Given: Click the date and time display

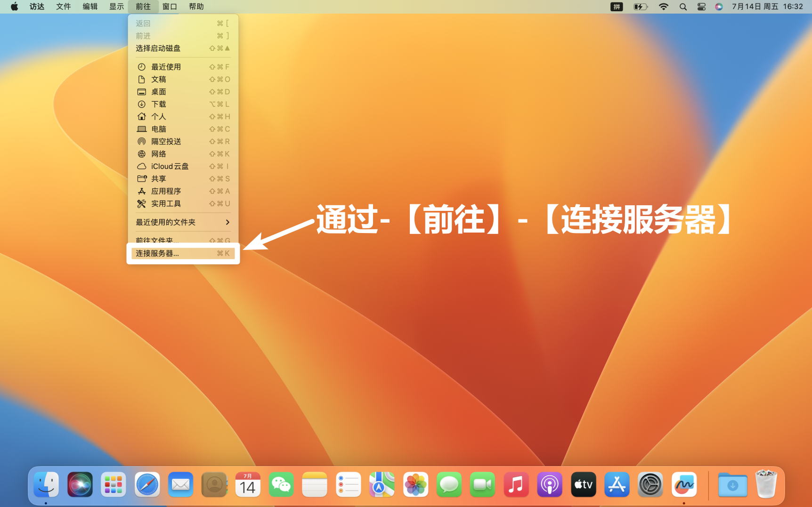Looking at the screenshot, I should pyautogui.click(x=767, y=7).
